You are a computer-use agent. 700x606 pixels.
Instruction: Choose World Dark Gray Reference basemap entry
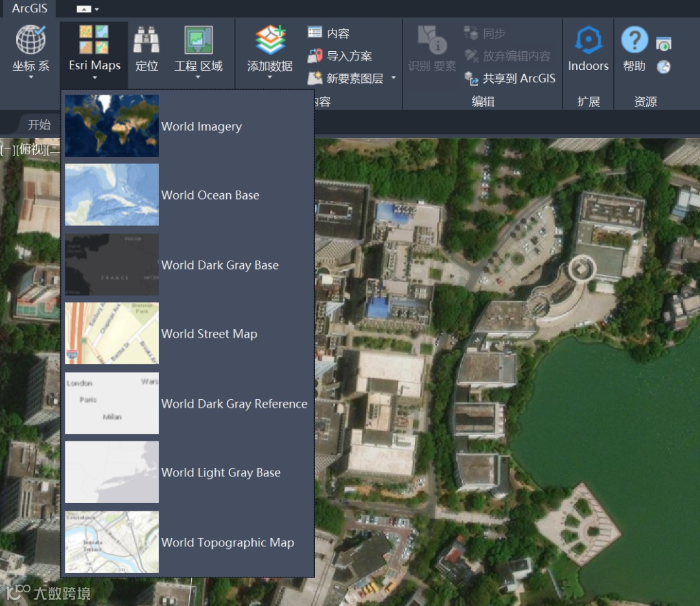click(x=187, y=403)
